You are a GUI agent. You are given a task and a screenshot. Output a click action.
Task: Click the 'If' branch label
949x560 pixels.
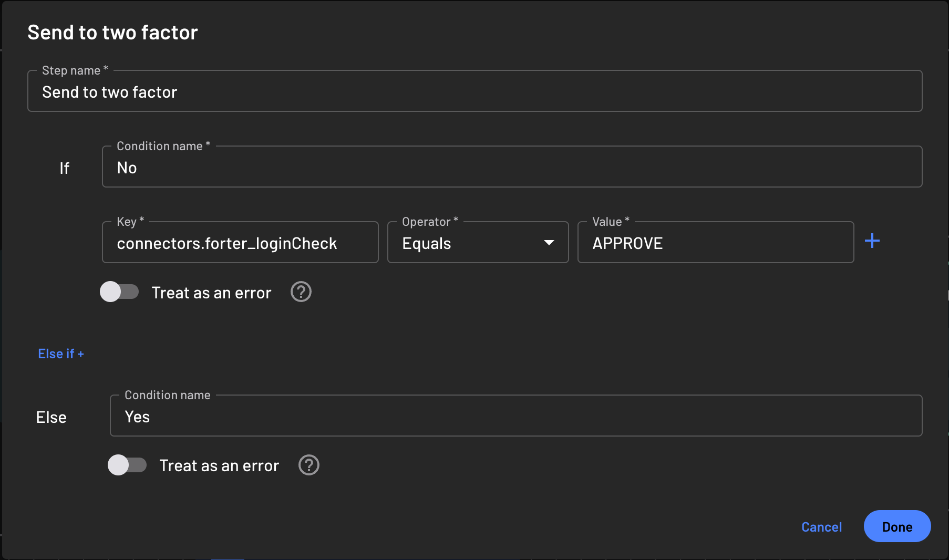[x=64, y=168]
